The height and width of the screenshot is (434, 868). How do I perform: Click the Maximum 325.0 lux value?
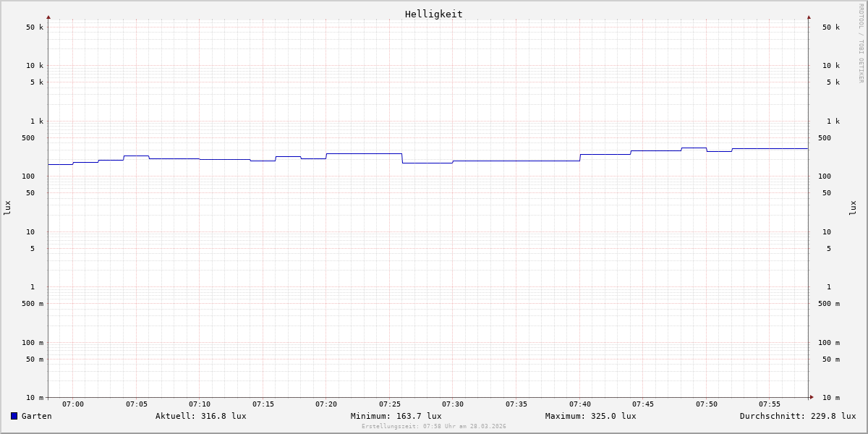pos(590,416)
